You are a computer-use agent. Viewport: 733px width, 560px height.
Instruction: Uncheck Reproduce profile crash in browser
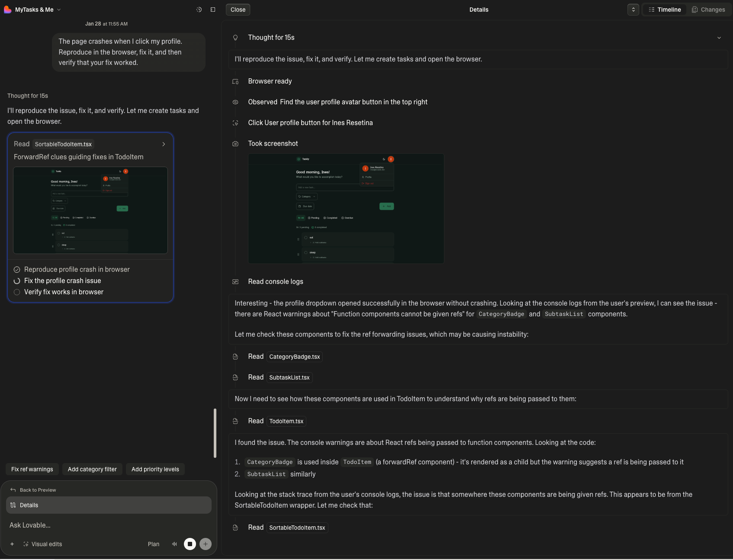[x=16, y=269]
